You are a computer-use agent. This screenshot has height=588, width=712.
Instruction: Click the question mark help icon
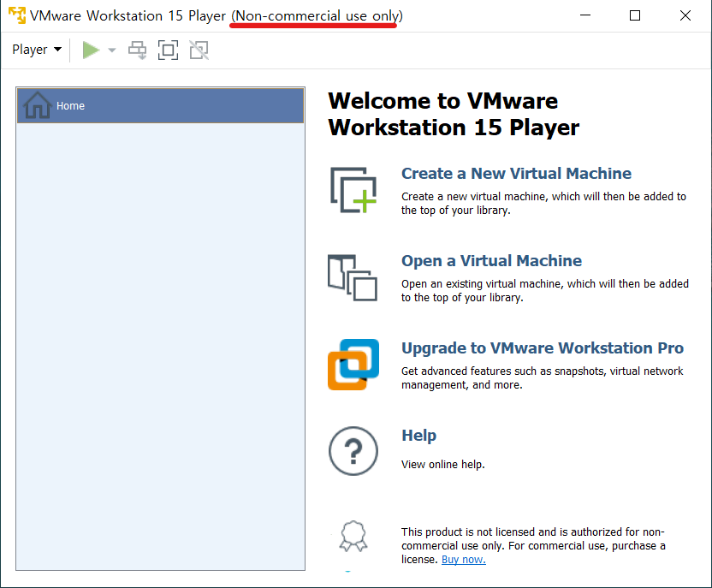(353, 451)
